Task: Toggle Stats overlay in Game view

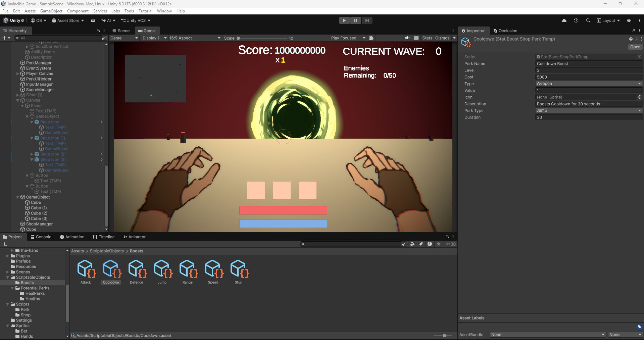Action: (427, 38)
